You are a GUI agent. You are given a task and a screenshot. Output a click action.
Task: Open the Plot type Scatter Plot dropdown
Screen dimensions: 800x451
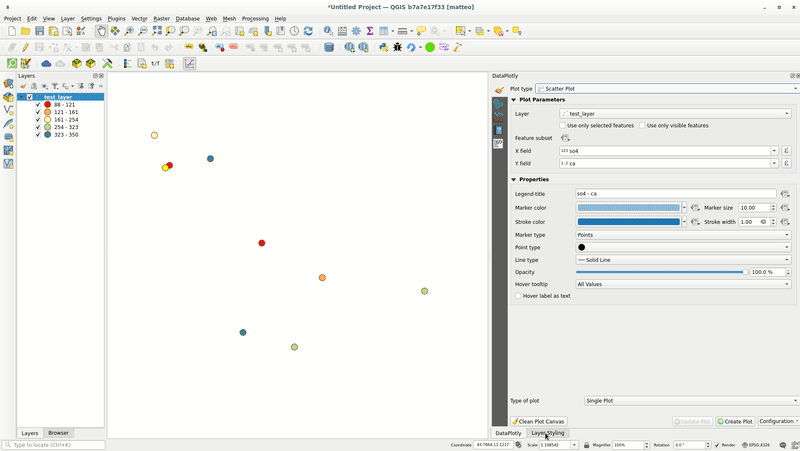(x=667, y=89)
